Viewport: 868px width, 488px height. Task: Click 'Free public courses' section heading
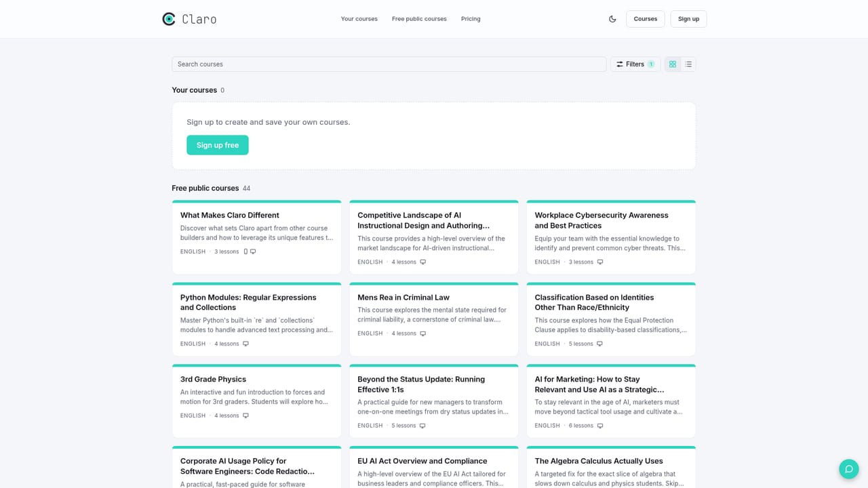pos(205,188)
